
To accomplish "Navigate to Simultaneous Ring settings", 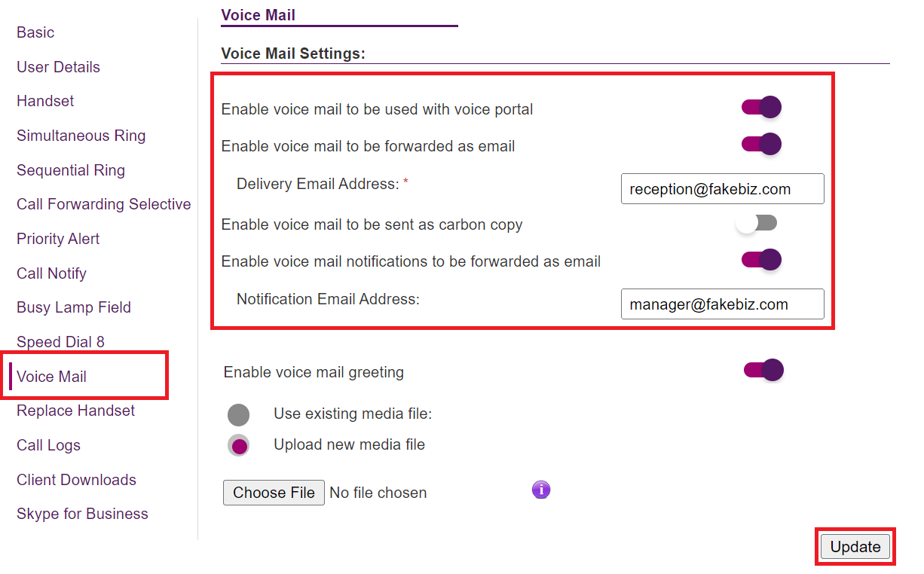I will coord(81,136).
